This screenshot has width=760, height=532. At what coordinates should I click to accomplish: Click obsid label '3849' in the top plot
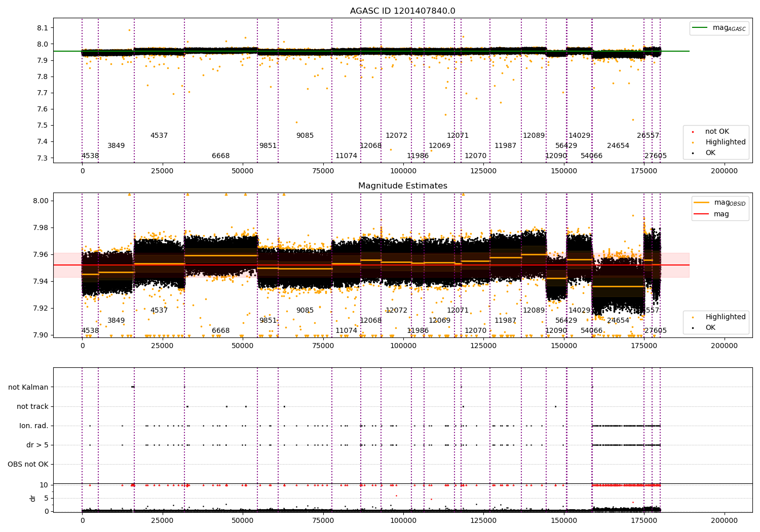click(x=116, y=146)
